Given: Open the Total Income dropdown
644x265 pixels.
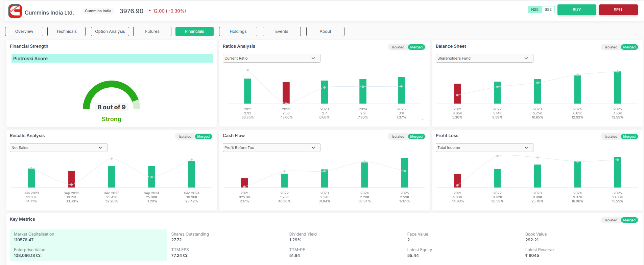Looking at the screenshot, I should (484, 148).
